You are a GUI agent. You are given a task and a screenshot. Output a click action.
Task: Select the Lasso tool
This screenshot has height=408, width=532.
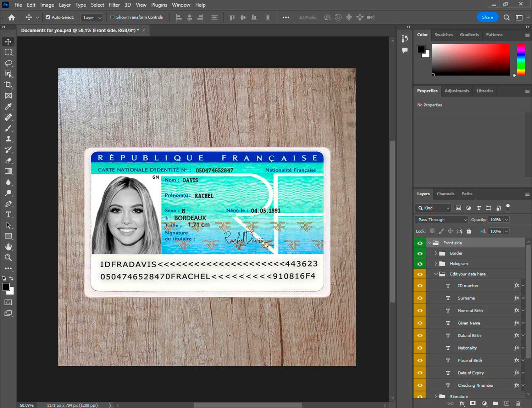(9, 63)
